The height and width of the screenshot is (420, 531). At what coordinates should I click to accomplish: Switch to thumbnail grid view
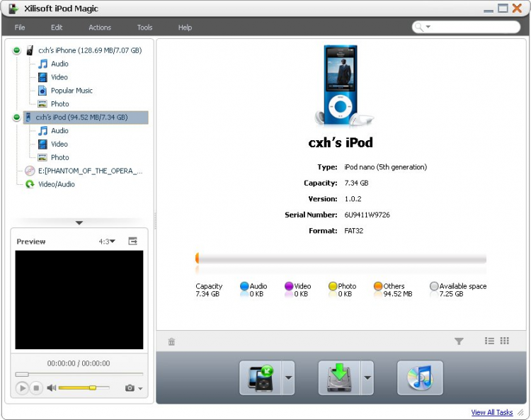[505, 341]
